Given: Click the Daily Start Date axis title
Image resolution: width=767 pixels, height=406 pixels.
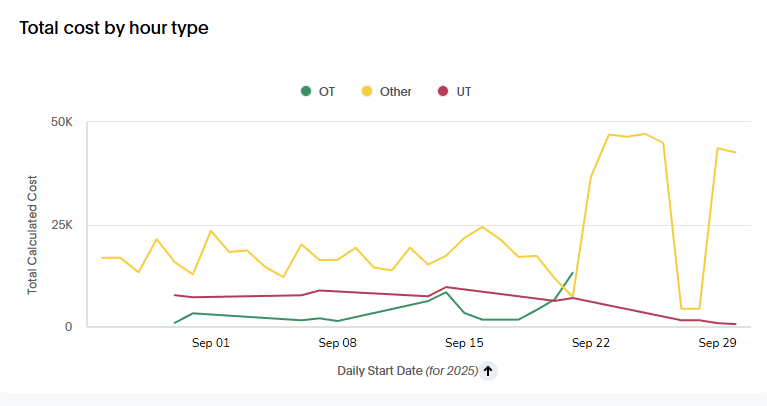Looking at the screenshot, I should [407, 370].
